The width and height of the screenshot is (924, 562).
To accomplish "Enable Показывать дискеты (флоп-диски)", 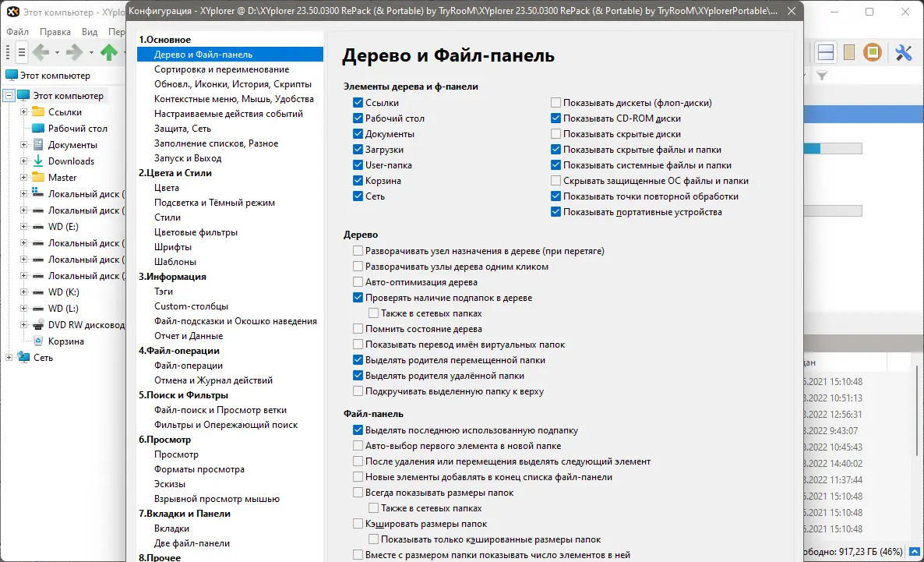I will click(x=555, y=103).
